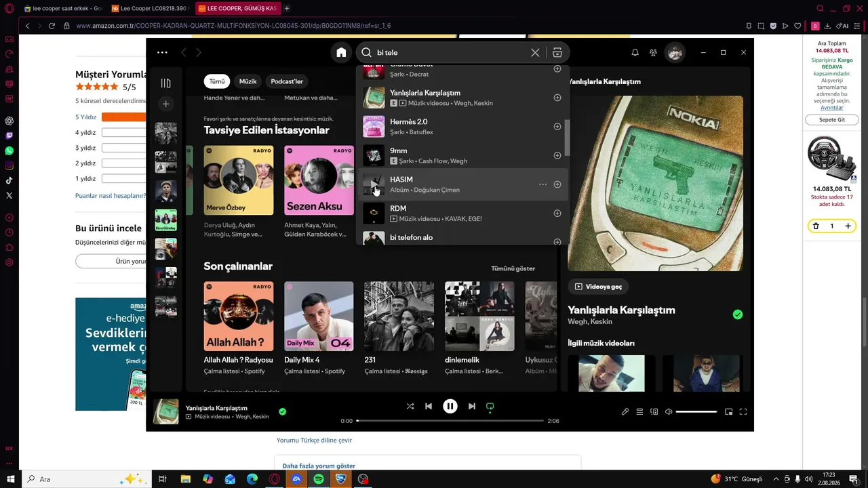Open the Hermès 2.0 search result
This screenshot has height=488, width=868.
point(462,127)
